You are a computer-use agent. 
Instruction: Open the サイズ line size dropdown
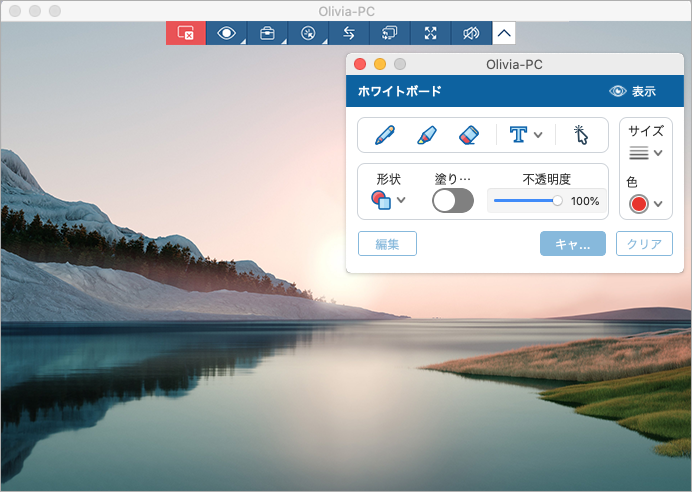(646, 153)
